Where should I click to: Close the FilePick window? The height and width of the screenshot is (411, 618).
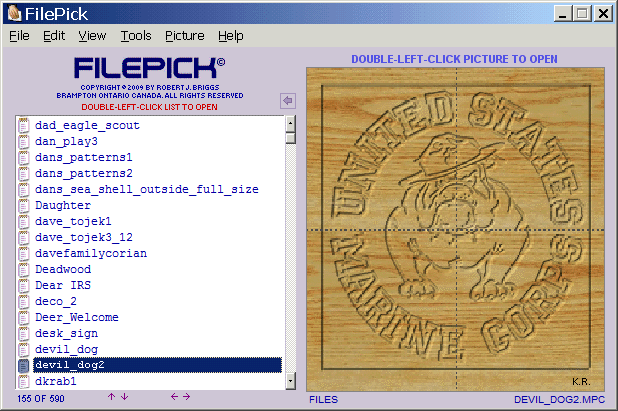click(603, 14)
